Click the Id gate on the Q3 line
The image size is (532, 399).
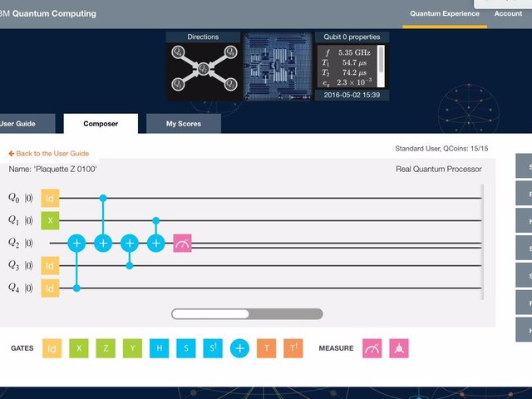click(x=50, y=266)
